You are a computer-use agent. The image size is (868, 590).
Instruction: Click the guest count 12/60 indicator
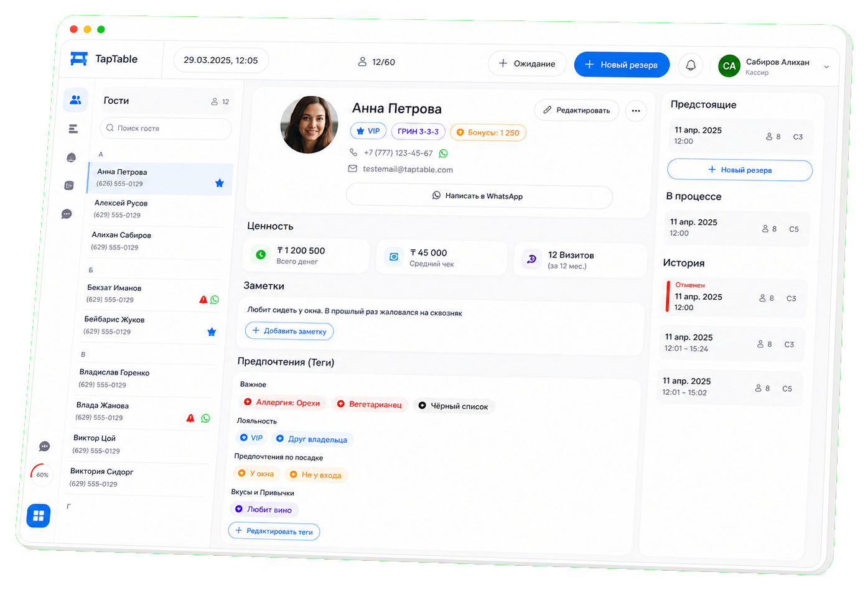[376, 62]
